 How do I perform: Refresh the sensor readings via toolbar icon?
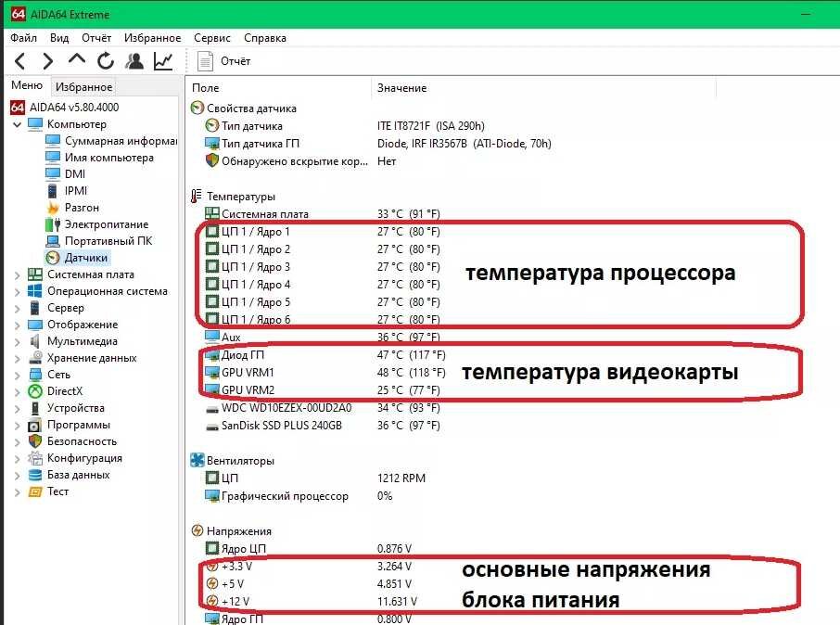(x=106, y=61)
